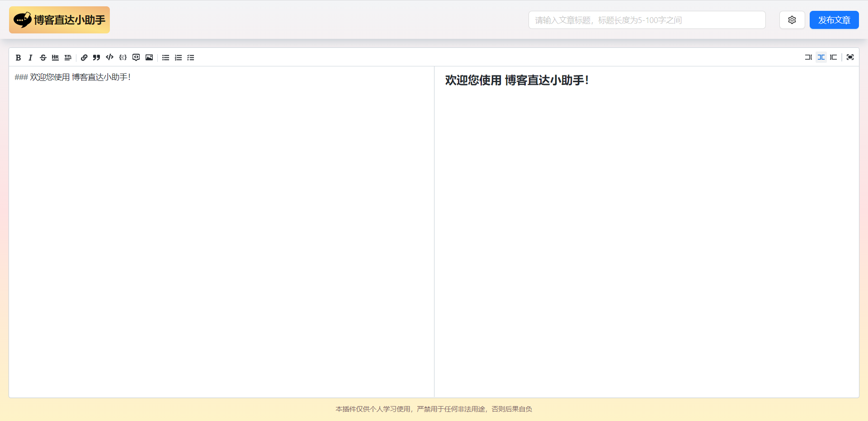
Task: Apply italic formatting
Action: (30, 57)
